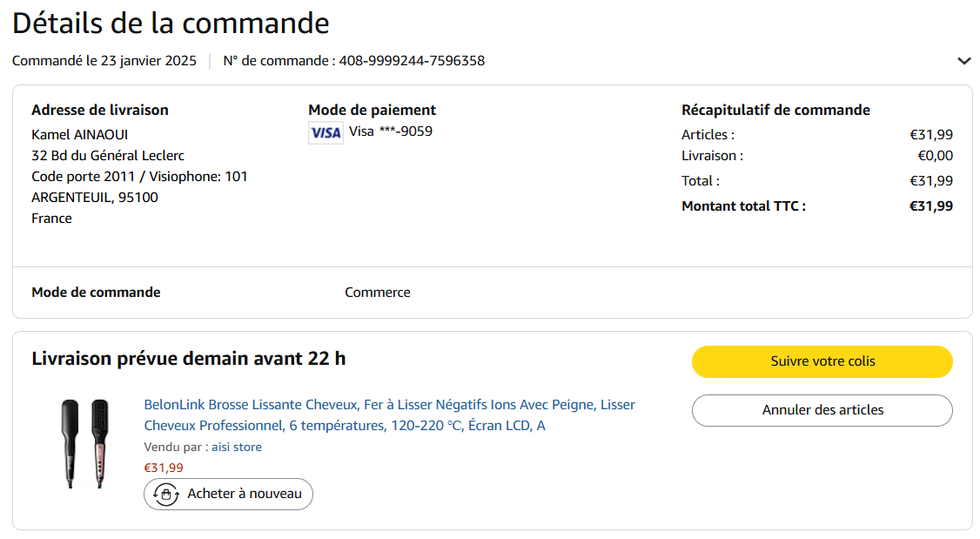Click the Commandé le 23 janvier 2025 text

(x=104, y=61)
